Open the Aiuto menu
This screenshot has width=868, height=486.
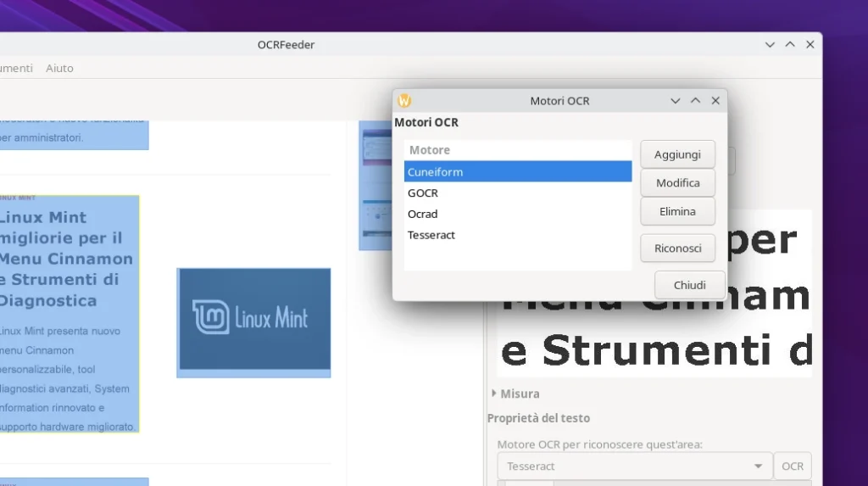coord(59,68)
